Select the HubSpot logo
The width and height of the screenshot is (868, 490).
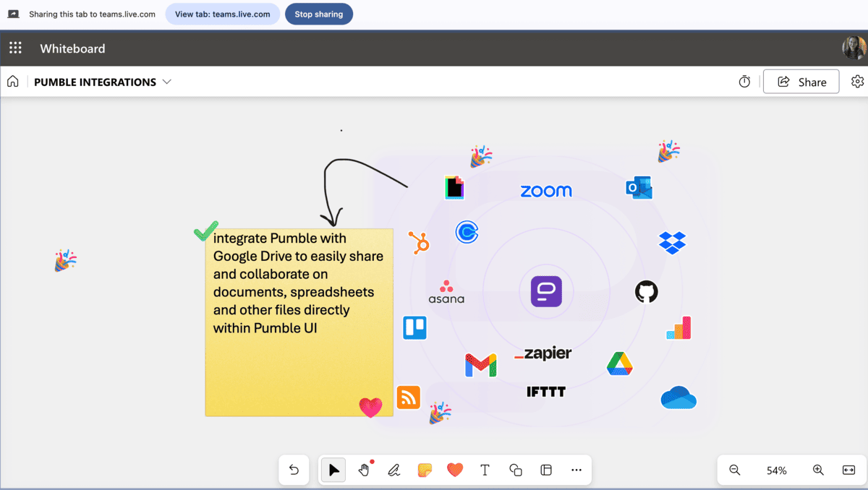pos(419,242)
